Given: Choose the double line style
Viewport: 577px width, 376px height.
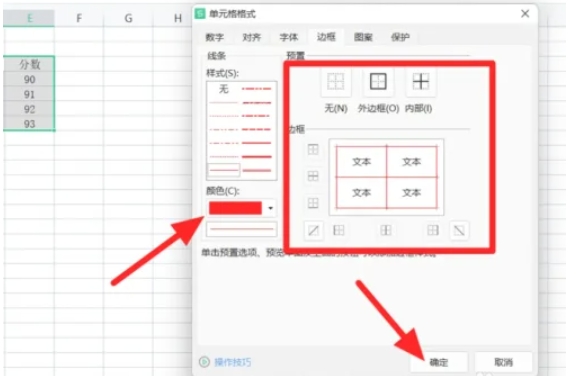Looking at the screenshot, I should pos(257,170).
